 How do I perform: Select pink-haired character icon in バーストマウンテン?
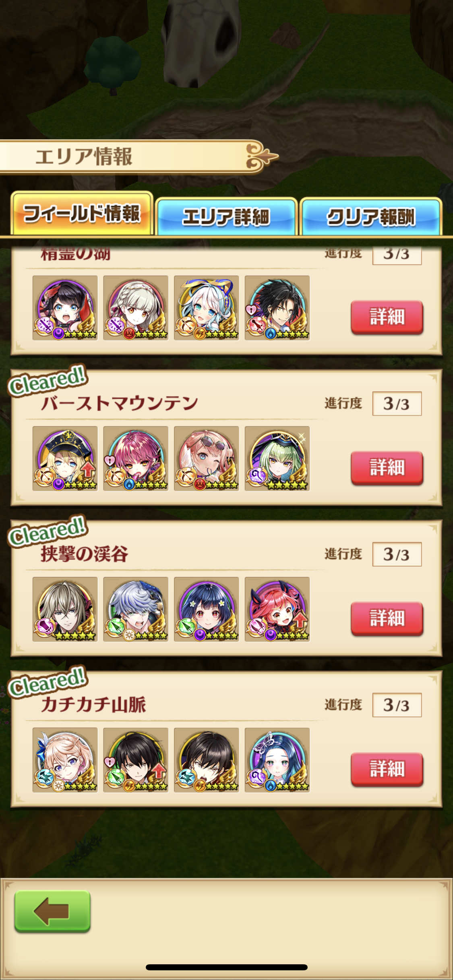tap(136, 459)
